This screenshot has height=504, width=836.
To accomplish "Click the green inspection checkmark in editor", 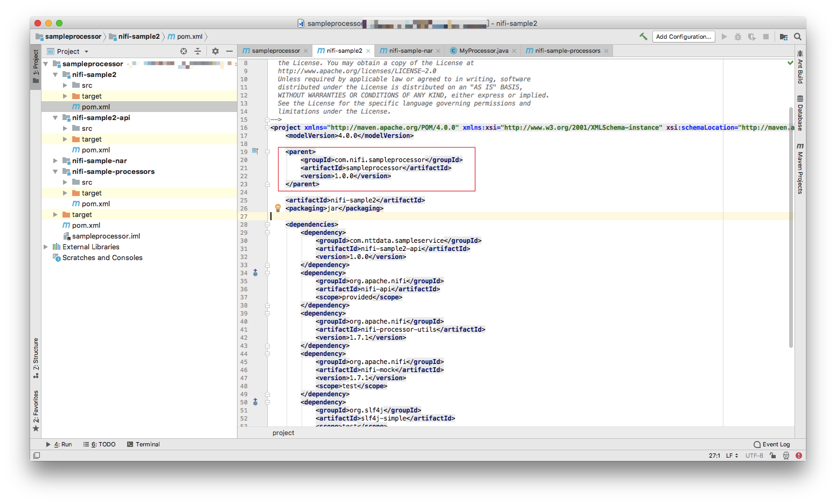I will (790, 63).
